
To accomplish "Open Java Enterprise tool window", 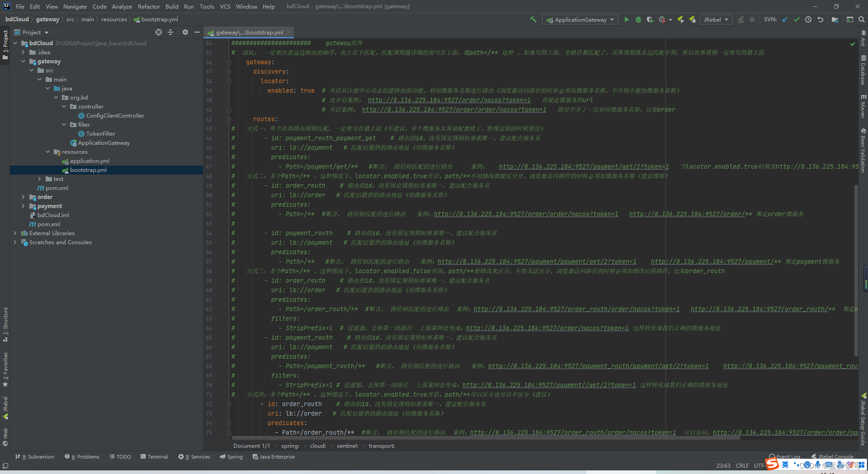I will click(x=274, y=457).
